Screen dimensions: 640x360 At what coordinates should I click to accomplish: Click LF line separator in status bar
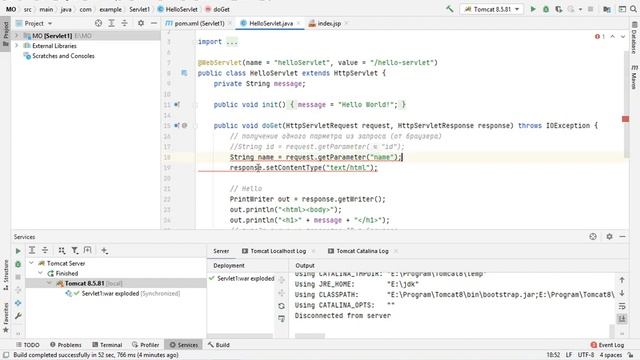coord(569,355)
